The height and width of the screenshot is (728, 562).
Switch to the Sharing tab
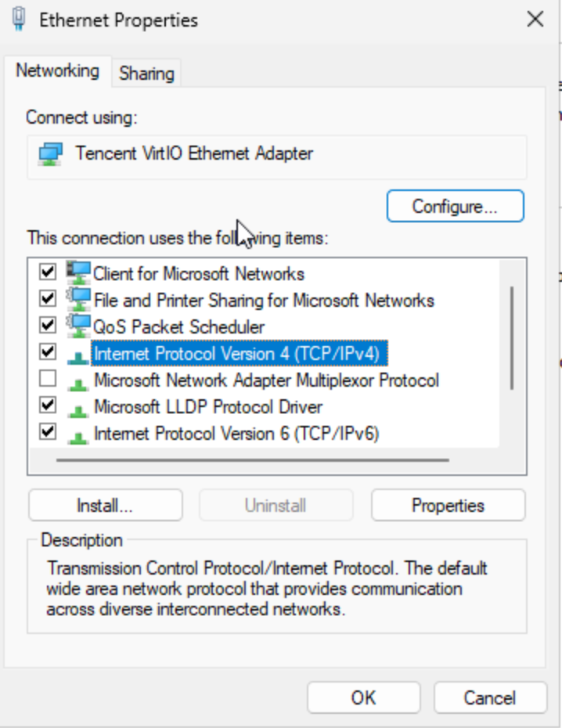pos(146,74)
